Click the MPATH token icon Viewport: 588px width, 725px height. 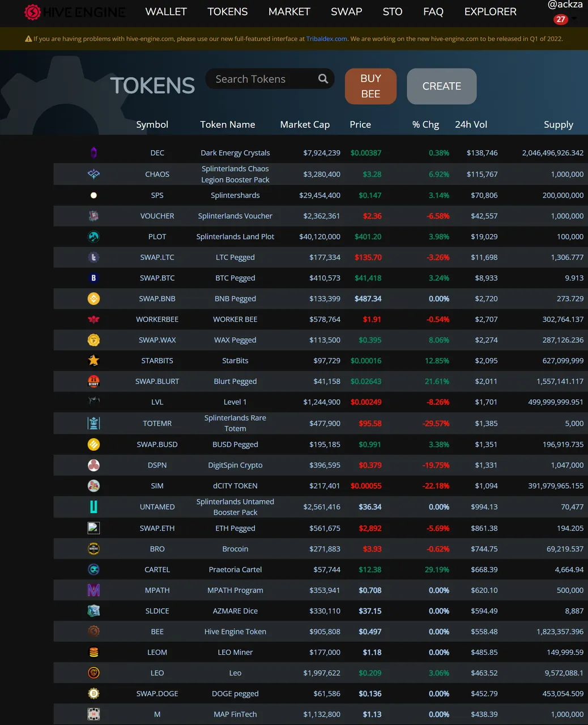pyautogui.click(x=93, y=590)
